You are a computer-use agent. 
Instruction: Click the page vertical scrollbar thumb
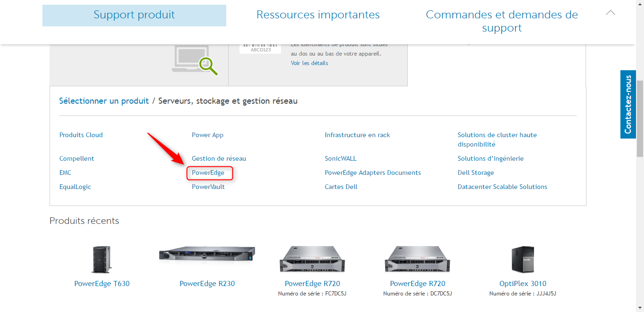point(640,118)
